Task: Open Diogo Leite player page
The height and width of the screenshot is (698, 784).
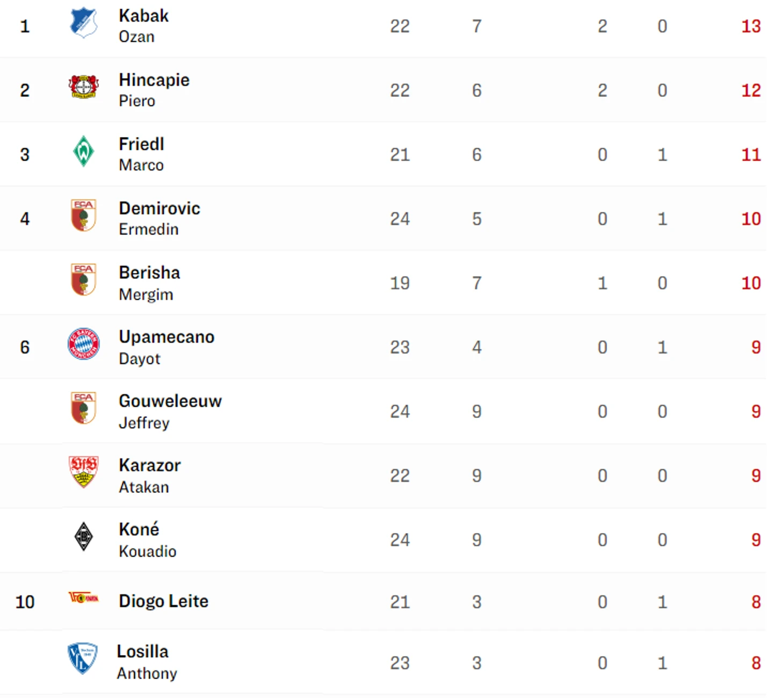Action: [163, 601]
